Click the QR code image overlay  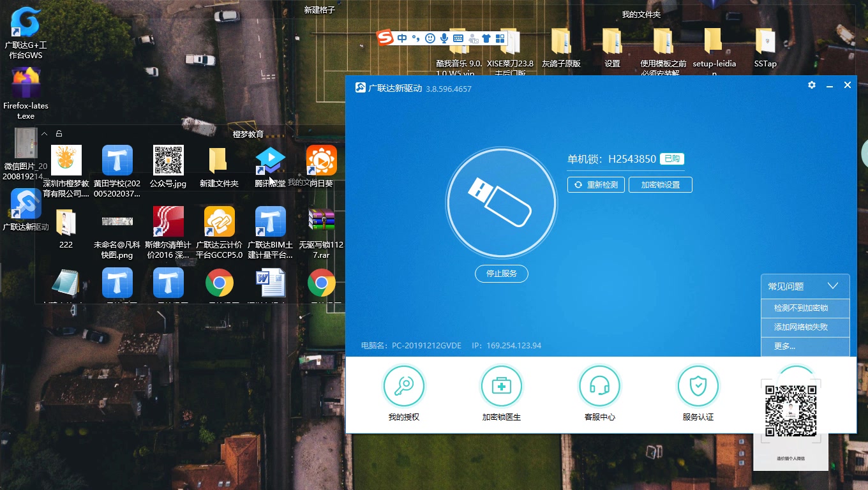tap(791, 412)
